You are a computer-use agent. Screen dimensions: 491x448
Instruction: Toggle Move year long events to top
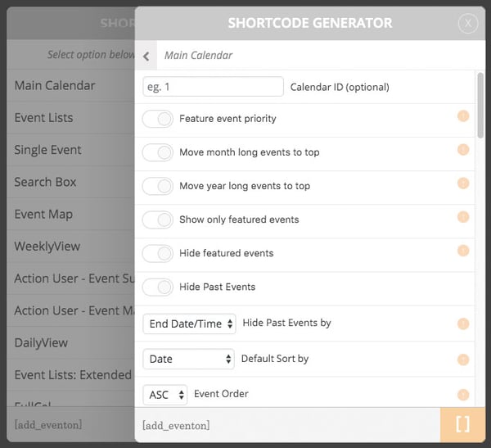click(x=158, y=186)
